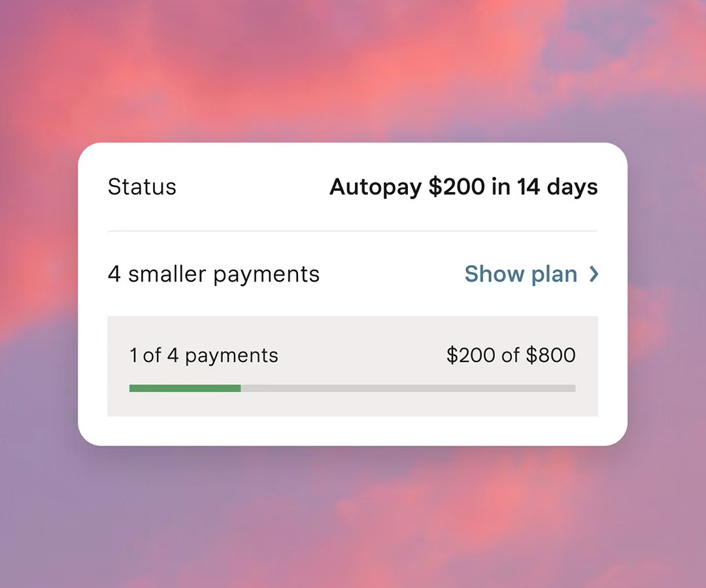Select the Status label

tap(142, 188)
